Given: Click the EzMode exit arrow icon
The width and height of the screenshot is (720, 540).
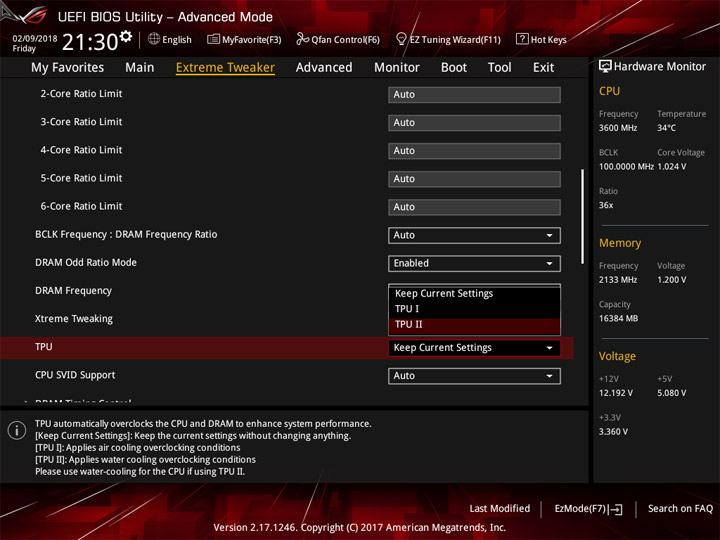Looking at the screenshot, I should click(x=616, y=509).
